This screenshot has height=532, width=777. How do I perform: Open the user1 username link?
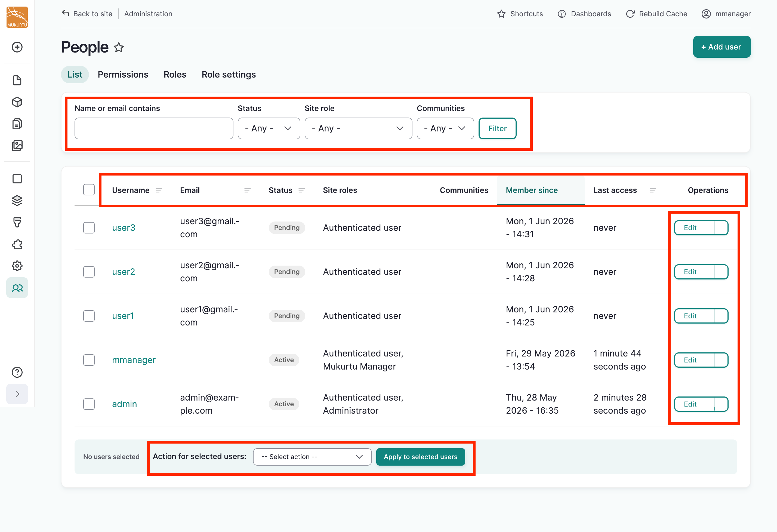point(123,316)
